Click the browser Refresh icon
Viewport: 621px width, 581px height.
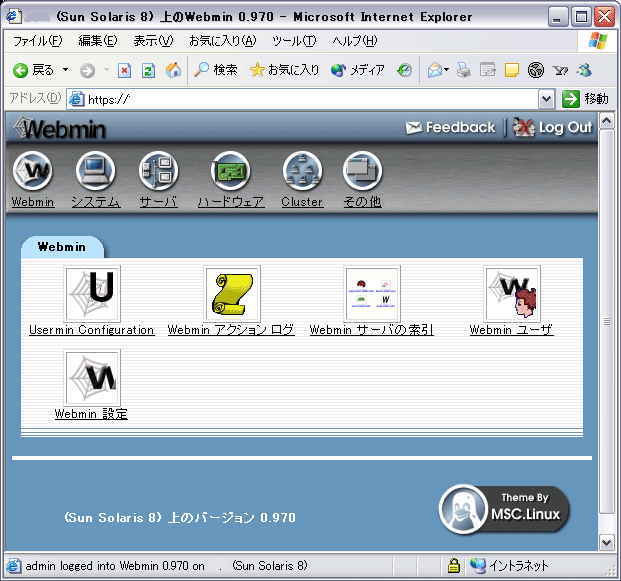point(149,70)
